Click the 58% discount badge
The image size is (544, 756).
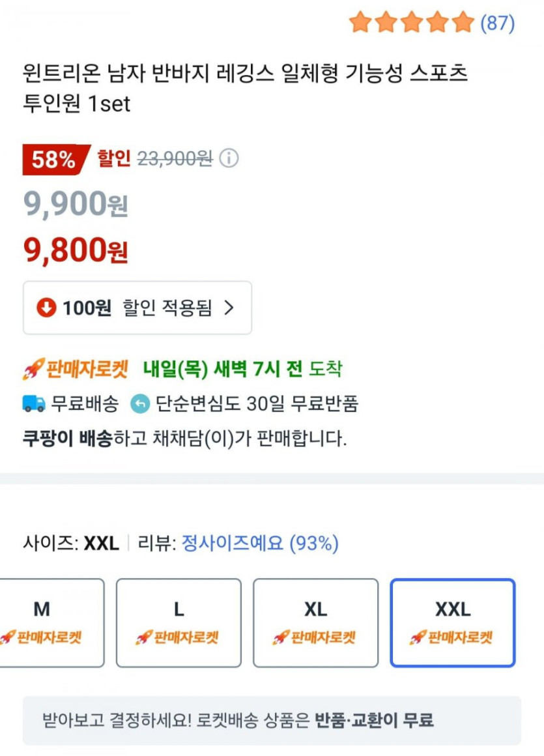pos(55,160)
